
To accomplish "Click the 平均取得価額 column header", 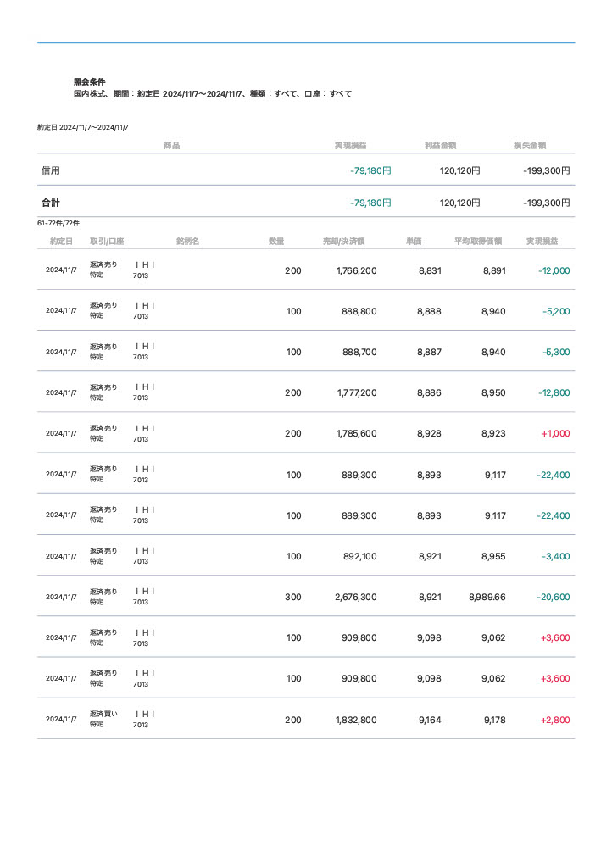I will (x=478, y=242).
